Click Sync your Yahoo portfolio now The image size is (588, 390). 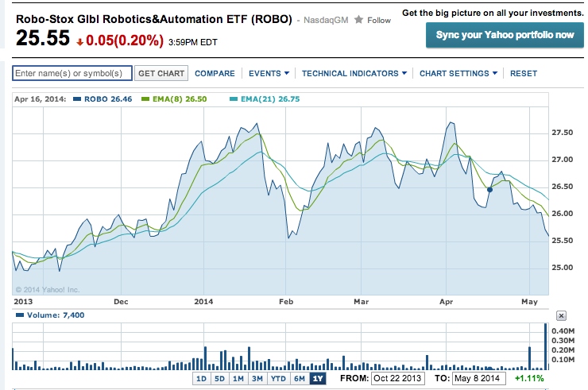click(x=505, y=35)
